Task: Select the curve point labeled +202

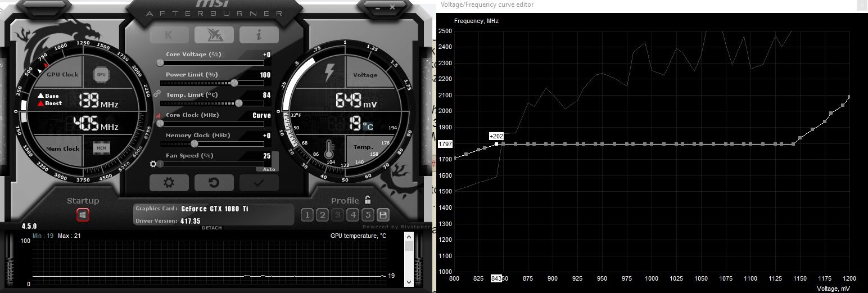Action: [x=496, y=144]
